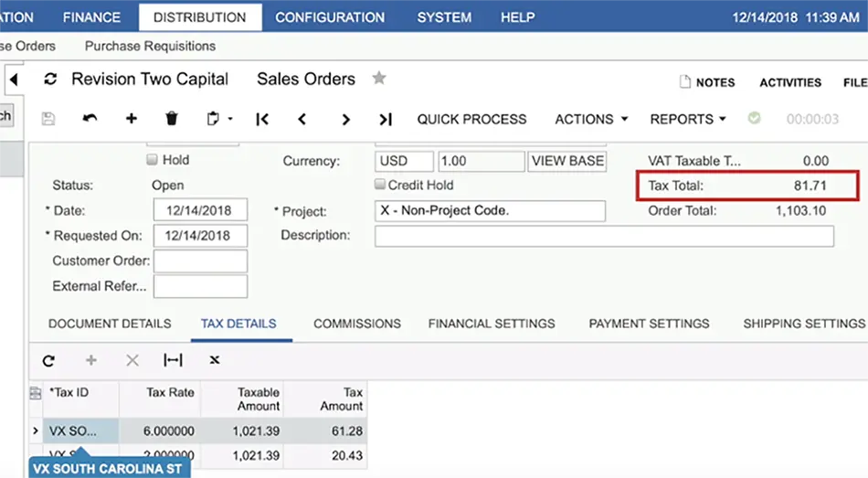Image resolution: width=868 pixels, height=478 pixels.
Task: Go to the next record
Action: 345,119
